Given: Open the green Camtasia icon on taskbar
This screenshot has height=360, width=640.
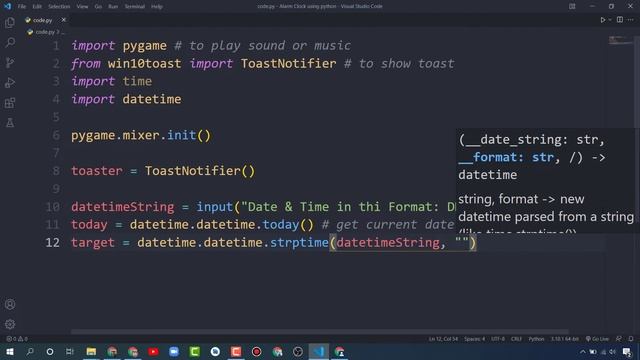Looking at the screenshot, I should click(x=195, y=351).
